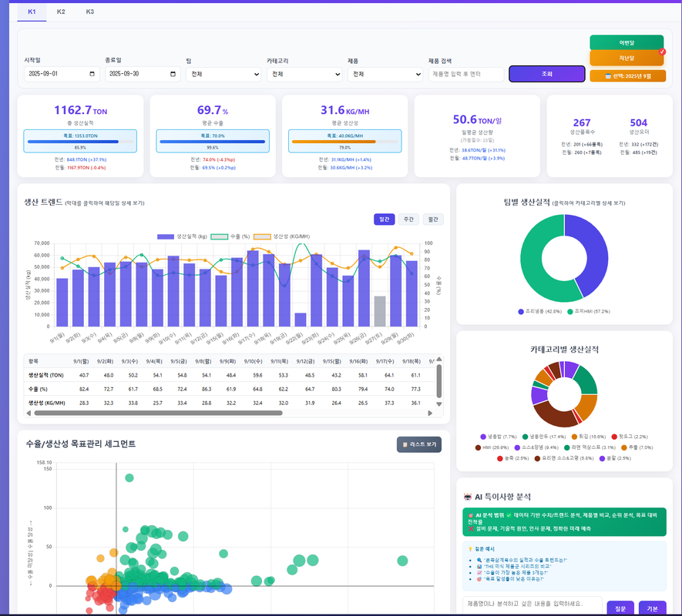Click the green segment of team donut chart
The image size is (682, 616).
coord(532,265)
